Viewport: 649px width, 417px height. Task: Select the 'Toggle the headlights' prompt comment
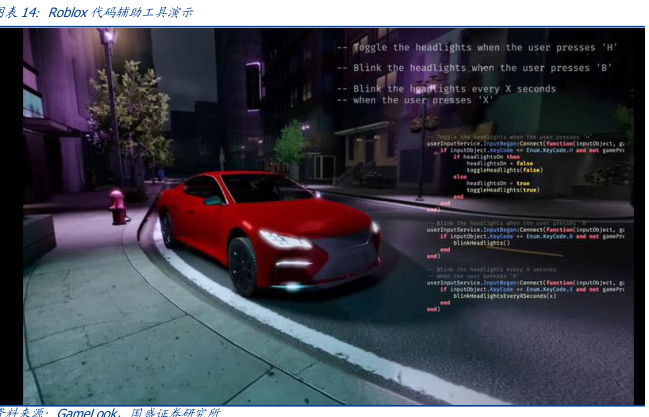click(x=476, y=47)
